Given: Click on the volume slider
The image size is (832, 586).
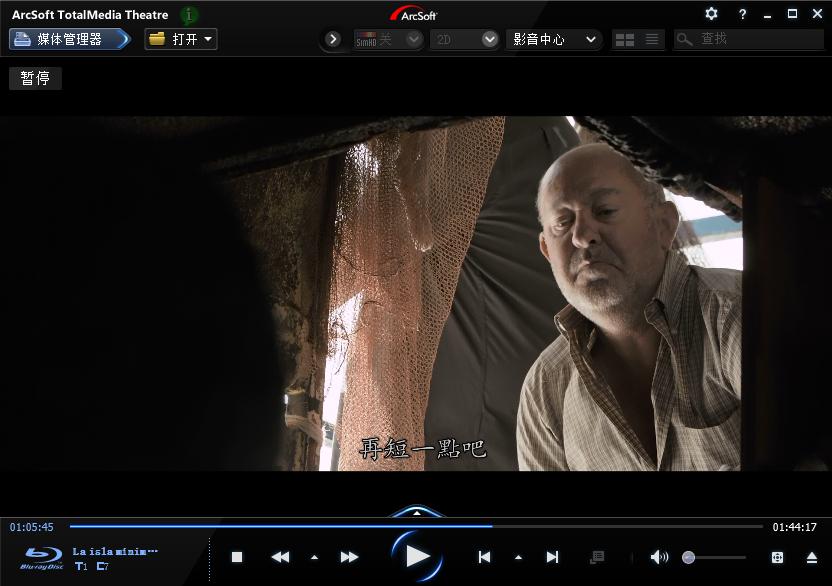Looking at the screenshot, I should [x=715, y=557].
